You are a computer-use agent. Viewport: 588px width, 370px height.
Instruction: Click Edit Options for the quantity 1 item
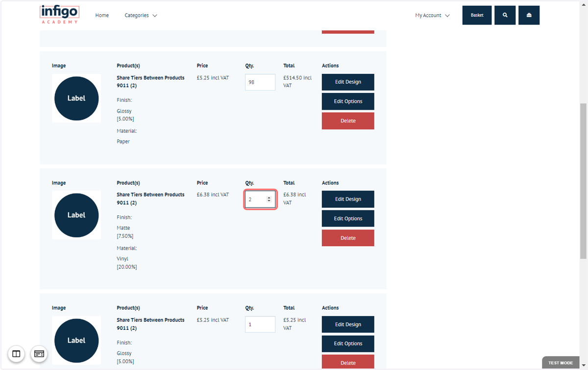tap(348, 344)
